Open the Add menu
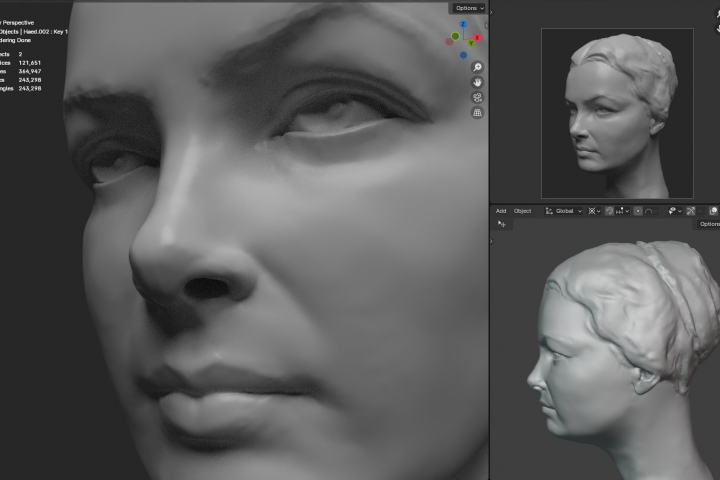This screenshot has height=480, width=720. [501, 211]
